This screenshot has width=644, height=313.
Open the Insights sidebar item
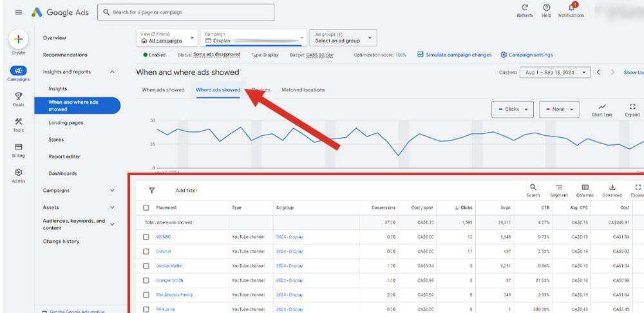pos(57,89)
